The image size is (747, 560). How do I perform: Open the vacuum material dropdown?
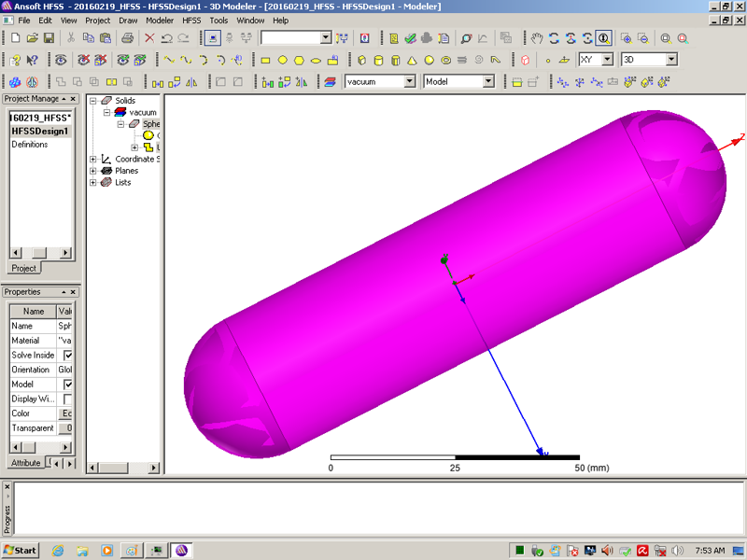[409, 82]
